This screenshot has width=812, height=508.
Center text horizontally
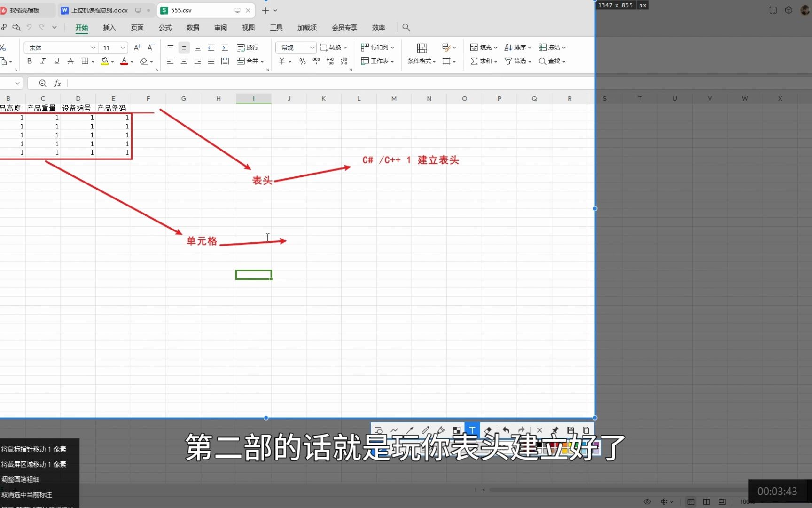[x=184, y=61]
